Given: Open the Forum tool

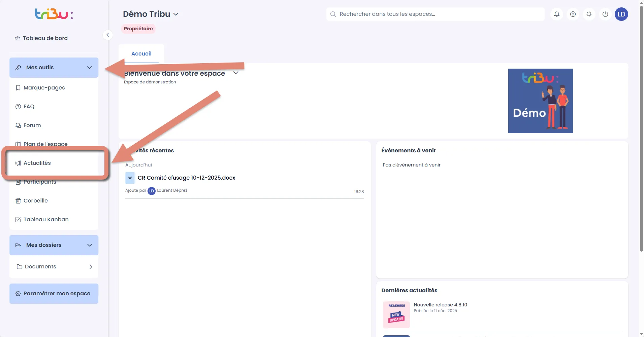Looking at the screenshot, I should [54, 125].
